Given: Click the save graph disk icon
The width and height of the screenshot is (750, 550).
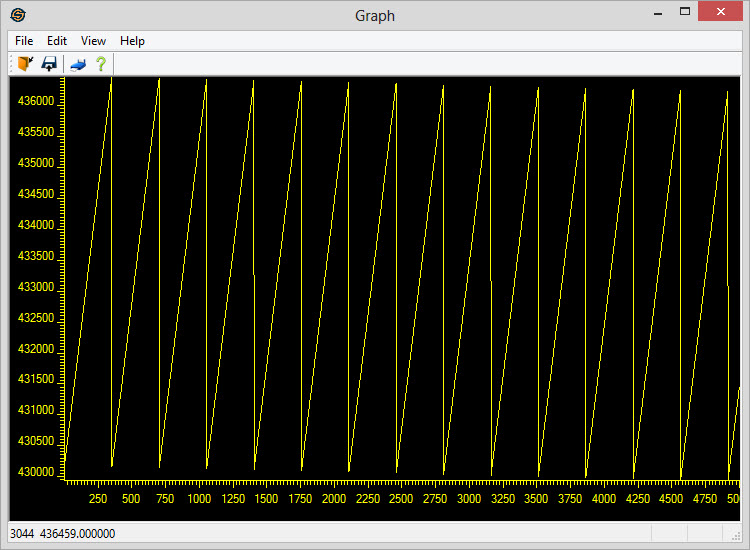Looking at the screenshot, I should tap(48, 64).
